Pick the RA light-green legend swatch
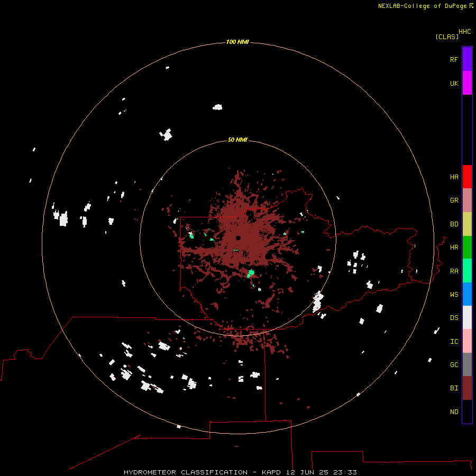The height and width of the screenshot is (476, 476). (467, 271)
